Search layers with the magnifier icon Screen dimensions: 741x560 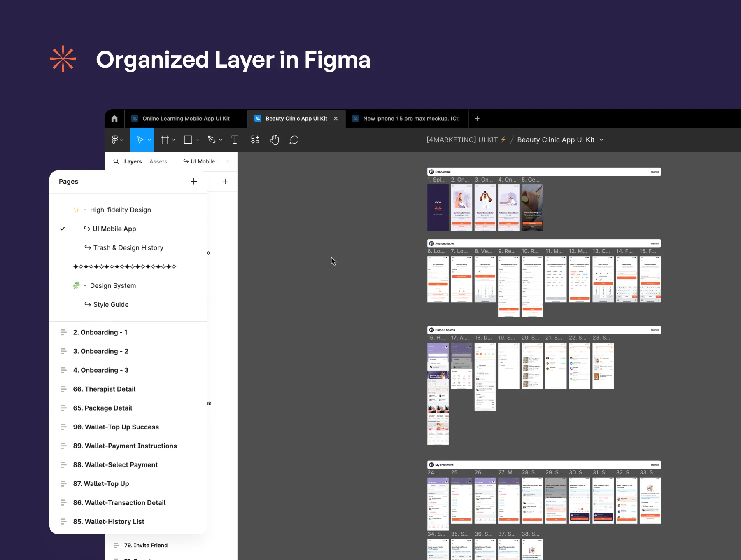coord(117,161)
